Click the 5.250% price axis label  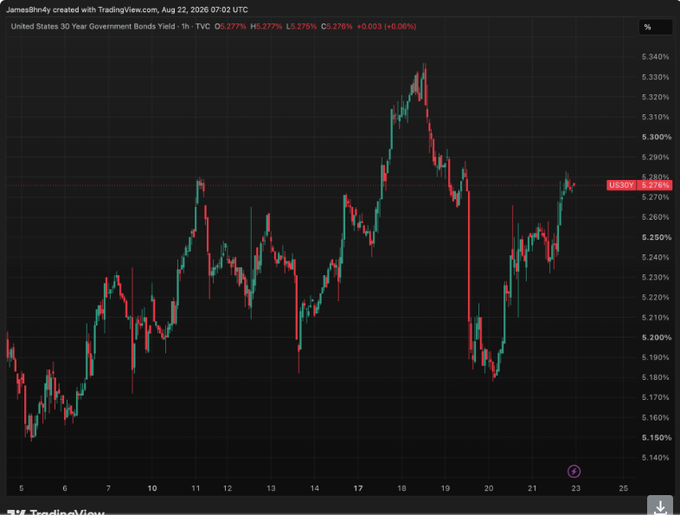(x=656, y=238)
